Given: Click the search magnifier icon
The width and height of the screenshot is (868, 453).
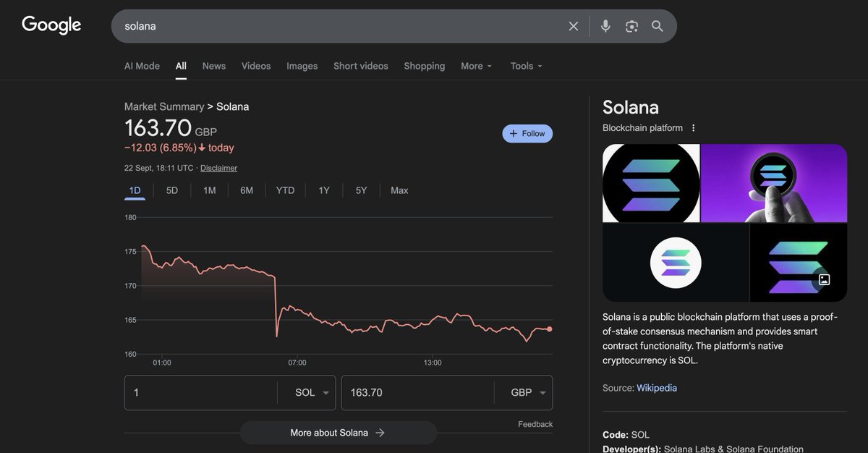Looking at the screenshot, I should click(x=657, y=25).
